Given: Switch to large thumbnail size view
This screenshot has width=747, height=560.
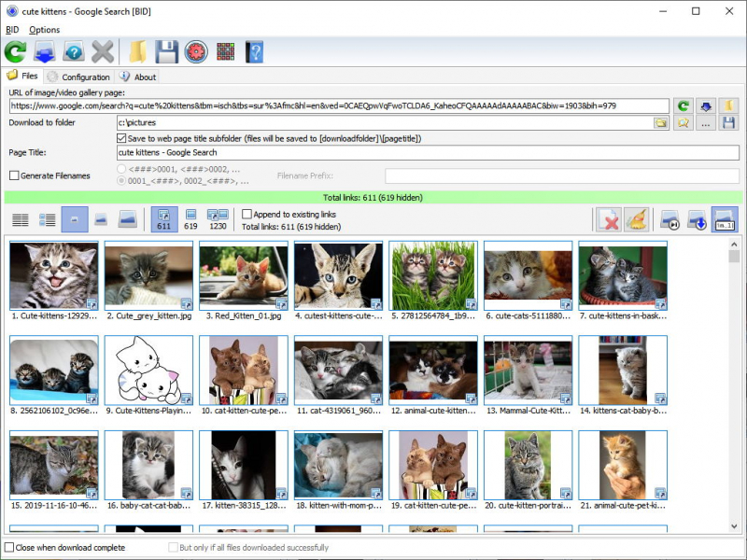Looking at the screenshot, I should click(x=130, y=219).
